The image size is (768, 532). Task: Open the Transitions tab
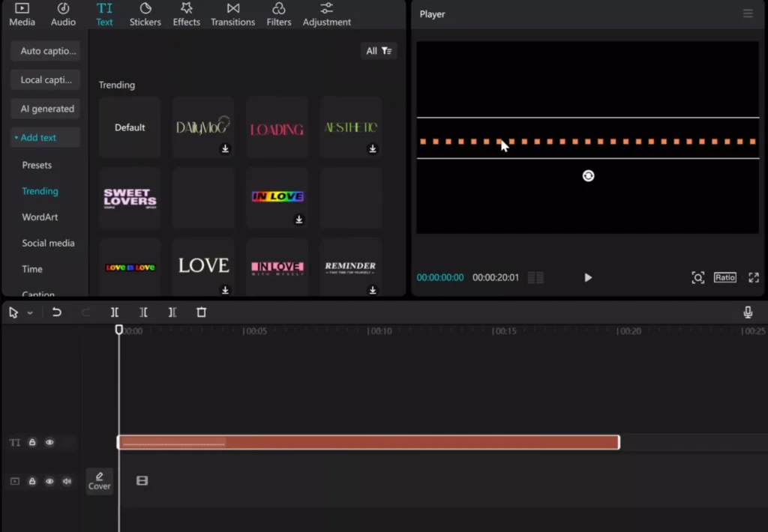(x=232, y=14)
